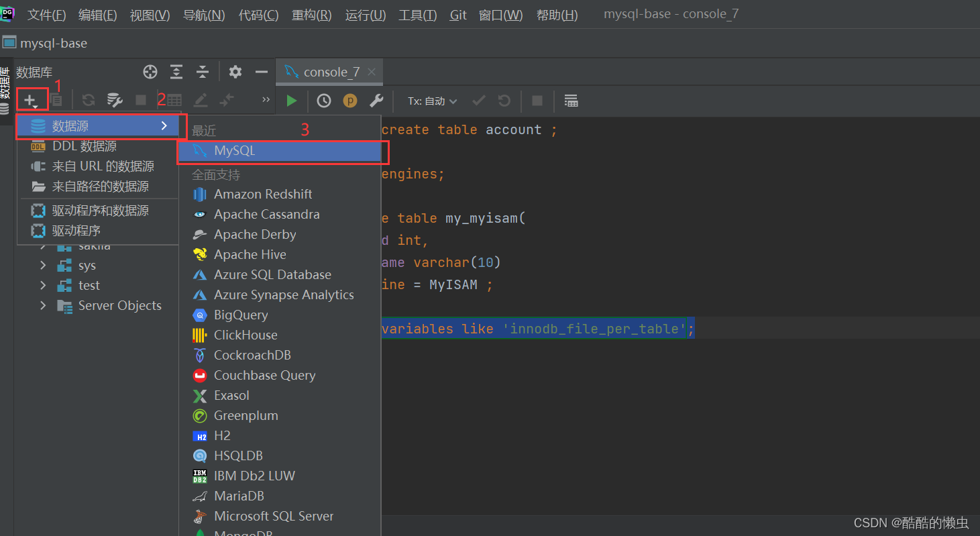Click the cancel running statements square

[537, 101]
